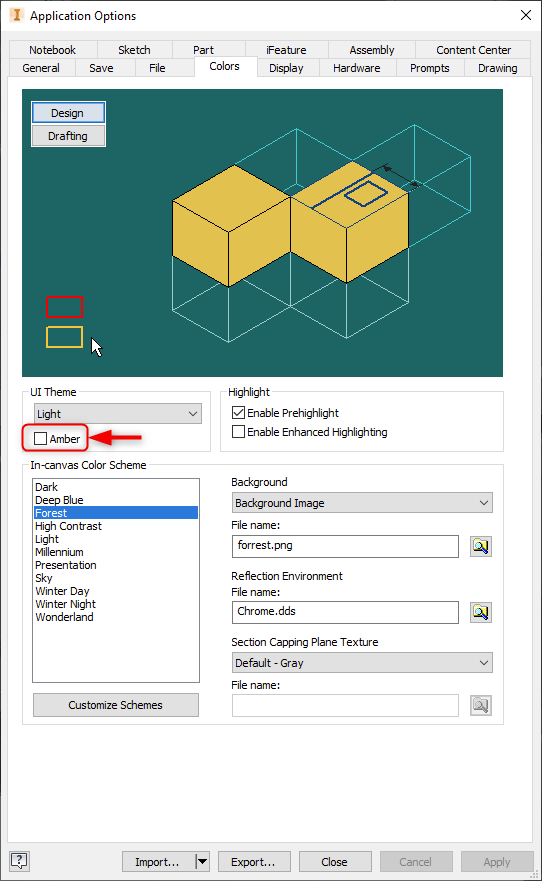Select the Sky color scheme
The width and height of the screenshot is (542, 881).
[x=116, y=578]
